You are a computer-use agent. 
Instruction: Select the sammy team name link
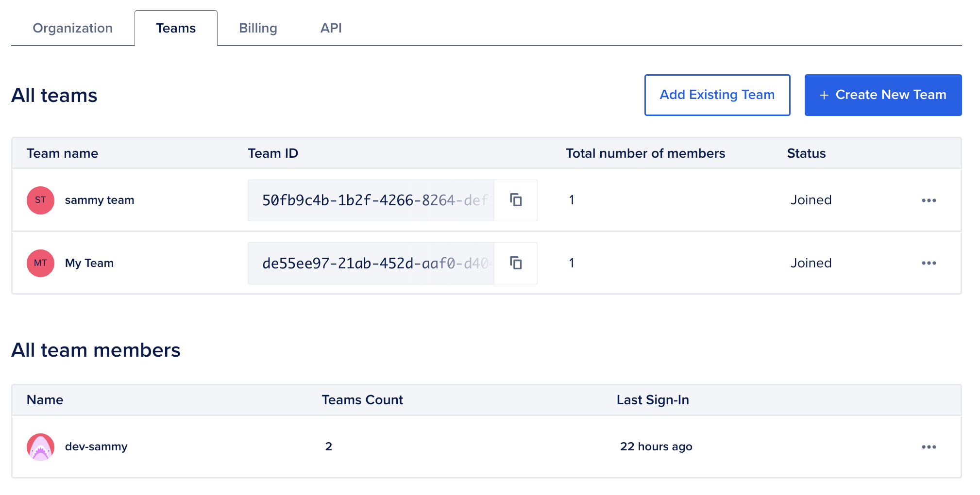point(100,200)
